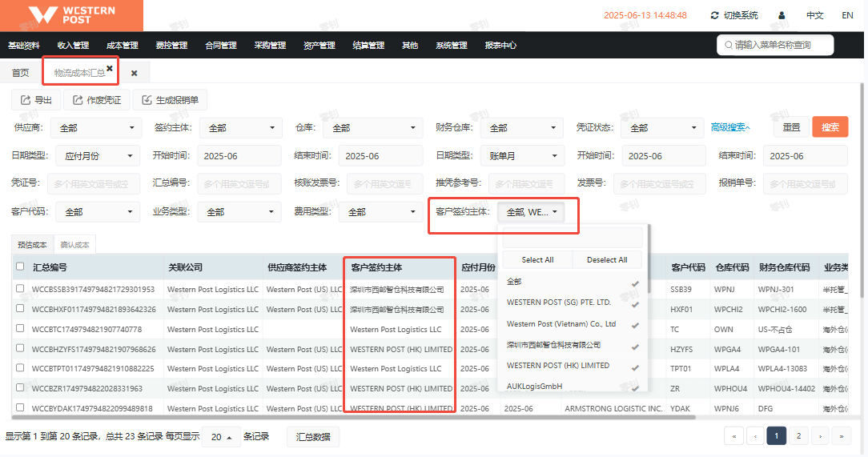Open the 应付月份 date type dropdown
868x457 pixels.
98,156
